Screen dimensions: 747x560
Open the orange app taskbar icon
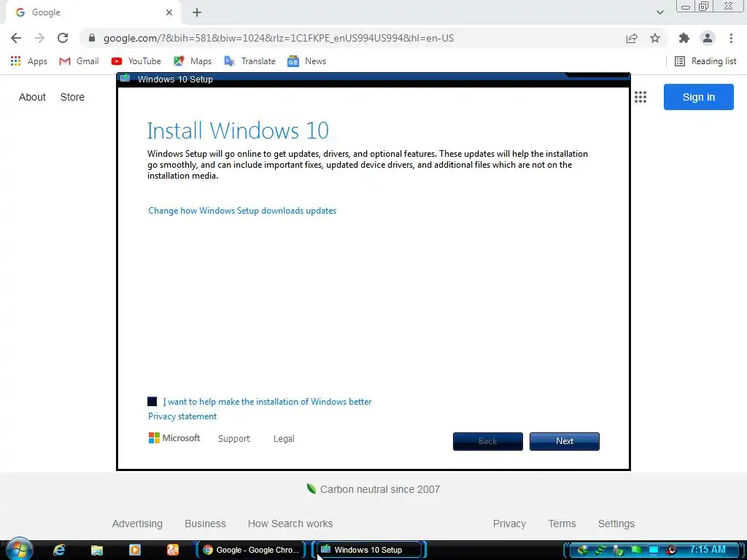(172, 550)
